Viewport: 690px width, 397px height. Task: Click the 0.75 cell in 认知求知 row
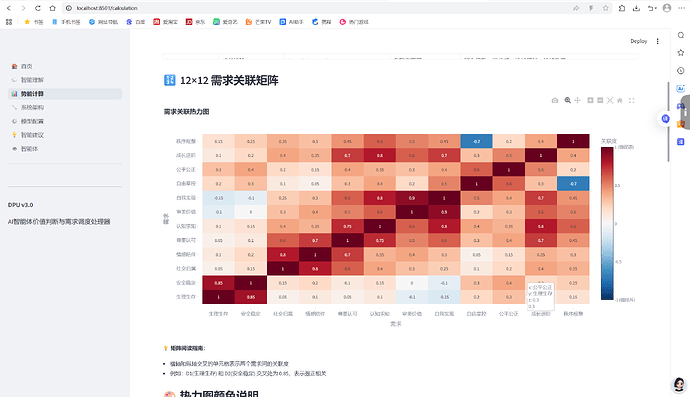(x=348, y=226)
